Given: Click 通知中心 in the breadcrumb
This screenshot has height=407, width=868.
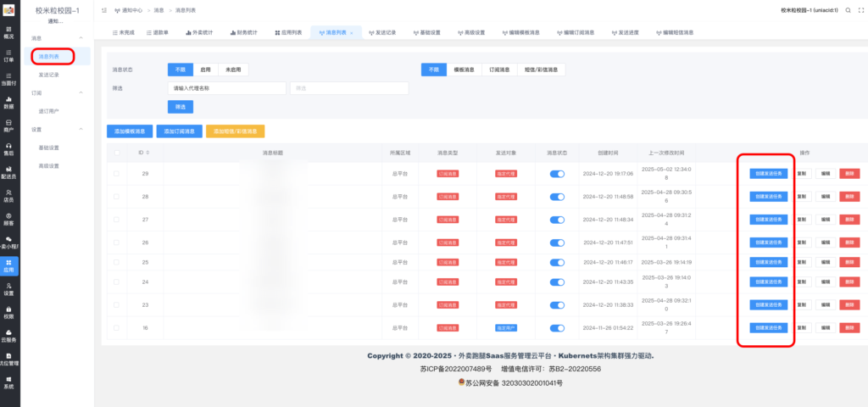Looking at the screenshot, I should click(x=131, y=10).
